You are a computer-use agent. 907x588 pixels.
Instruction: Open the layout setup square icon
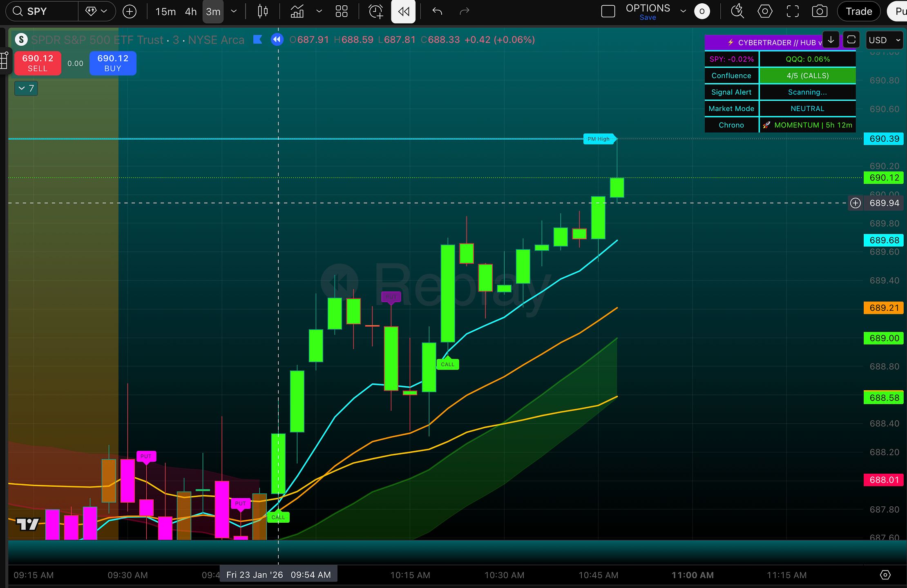click(x=608, y=11)
